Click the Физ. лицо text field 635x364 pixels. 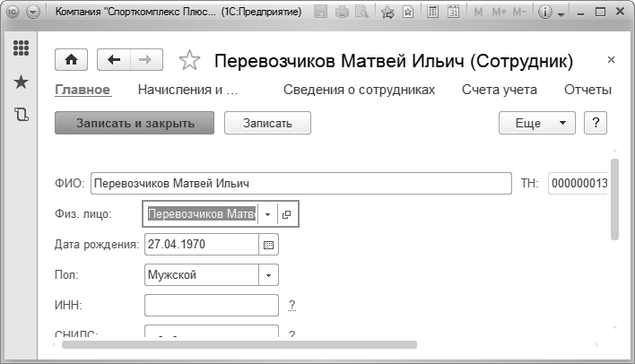pos(202,213)
